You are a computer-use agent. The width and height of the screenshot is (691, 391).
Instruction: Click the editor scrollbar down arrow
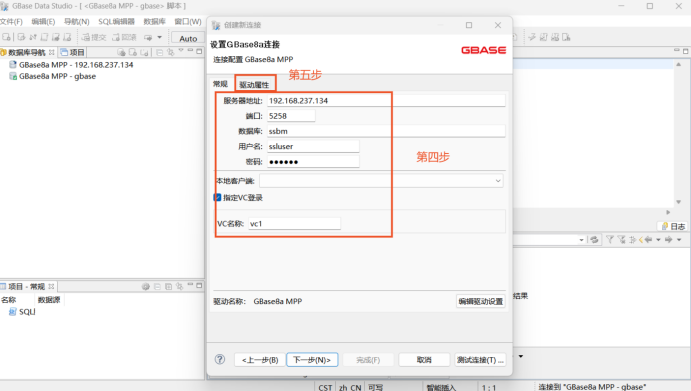pyautogui.click(x=679, y=202)
